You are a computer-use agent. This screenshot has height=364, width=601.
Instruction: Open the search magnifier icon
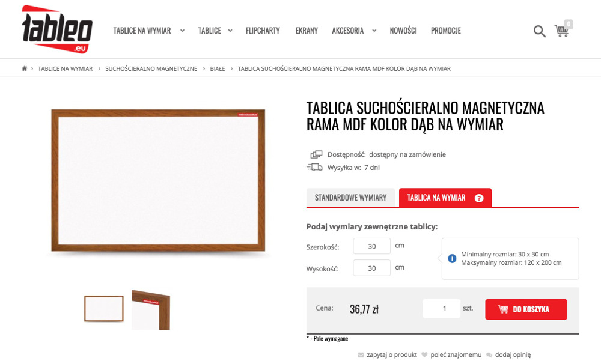[x=539, y=31]
